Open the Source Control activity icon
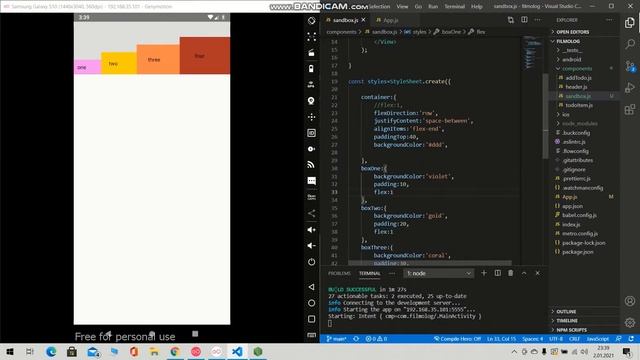640x360 pixels. [630, 66]
